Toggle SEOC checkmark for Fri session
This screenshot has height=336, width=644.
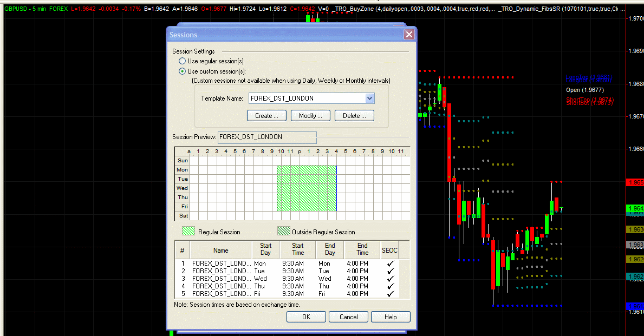pyautogui.click(x=391, y=294)
